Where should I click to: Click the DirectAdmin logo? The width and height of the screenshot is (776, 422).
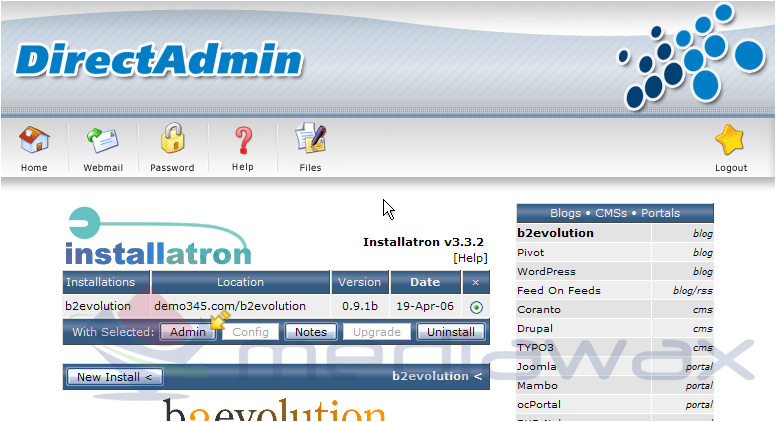159,60
